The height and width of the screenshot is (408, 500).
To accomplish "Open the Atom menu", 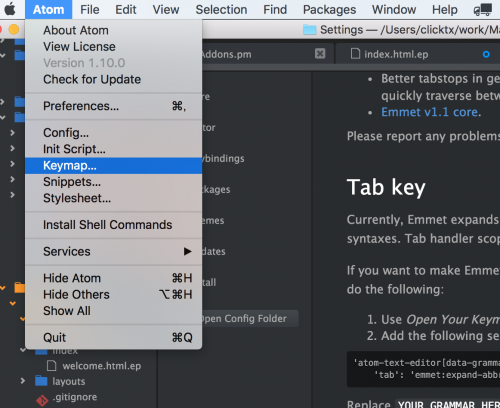I will 48,10.
